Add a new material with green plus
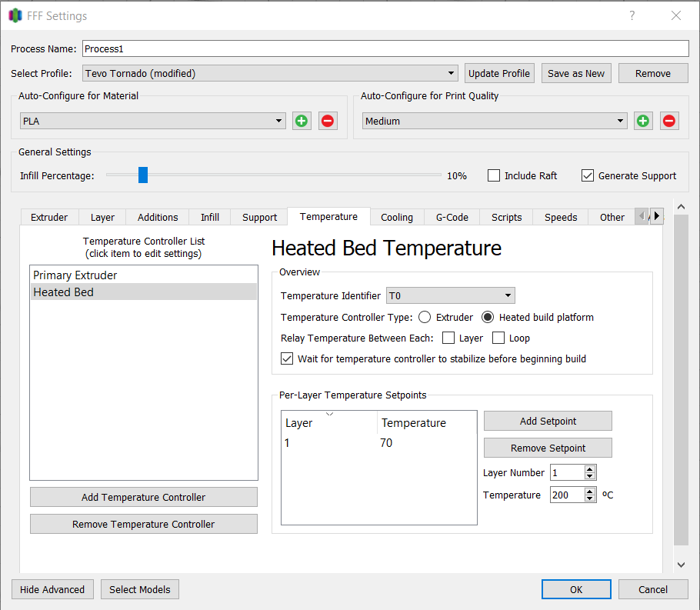Image resolution: width=700 pixels, height=610 pixels. coord(302,121)
